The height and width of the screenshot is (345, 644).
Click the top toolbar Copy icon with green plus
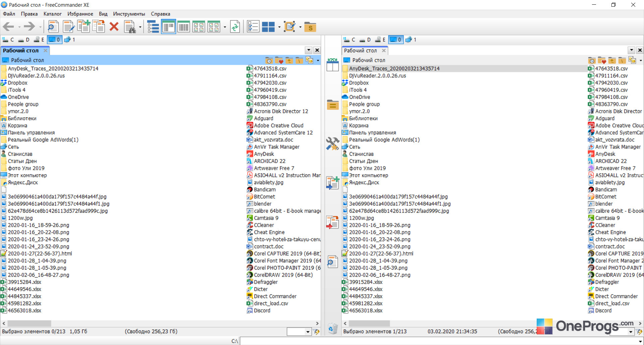click(x=84, y=27)
